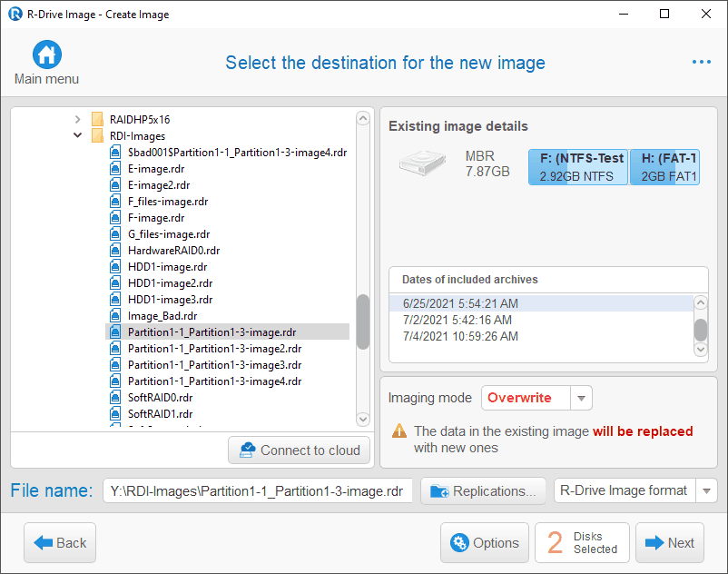Click the SoftRAID1.rdr file icon
Image resolution: width=728 pixels, height=574 pixels.
[x=115, y=414]
